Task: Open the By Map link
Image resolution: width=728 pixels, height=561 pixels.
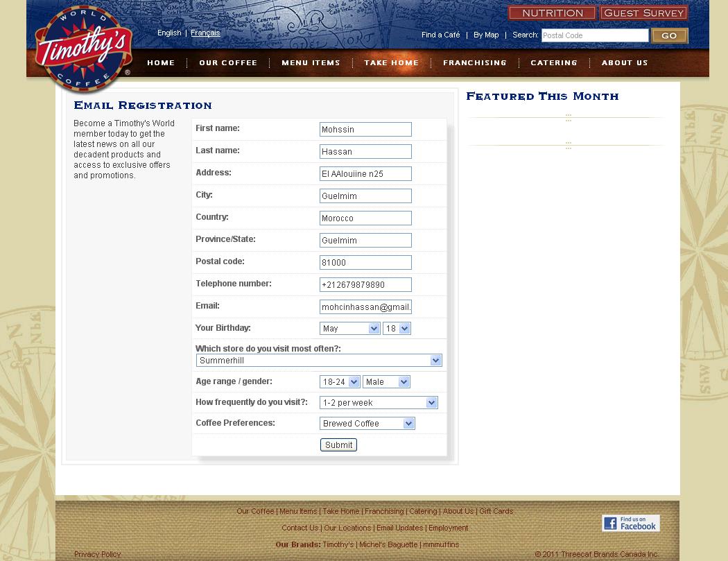Action: 486,35
